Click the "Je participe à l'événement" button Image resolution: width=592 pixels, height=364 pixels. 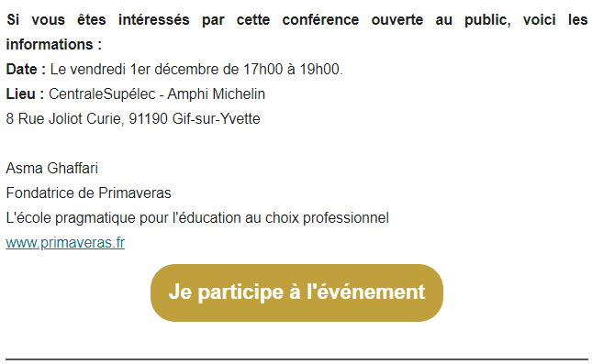(296, 292)
